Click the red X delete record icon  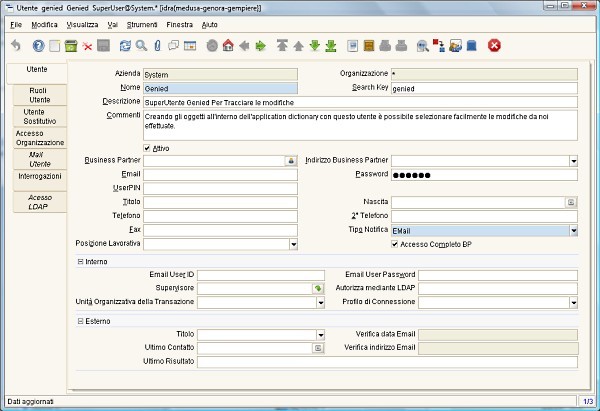tap(88, 46)
